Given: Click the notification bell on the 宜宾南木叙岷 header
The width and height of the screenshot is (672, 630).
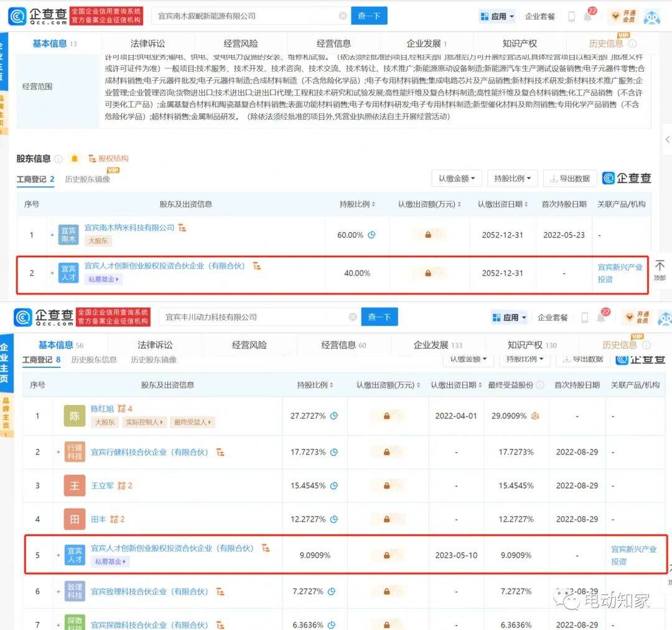Looking at the screenshot, I should (589, 16).
